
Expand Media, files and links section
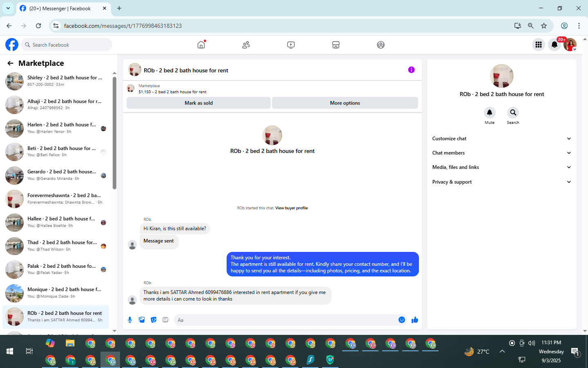(501, 167)
